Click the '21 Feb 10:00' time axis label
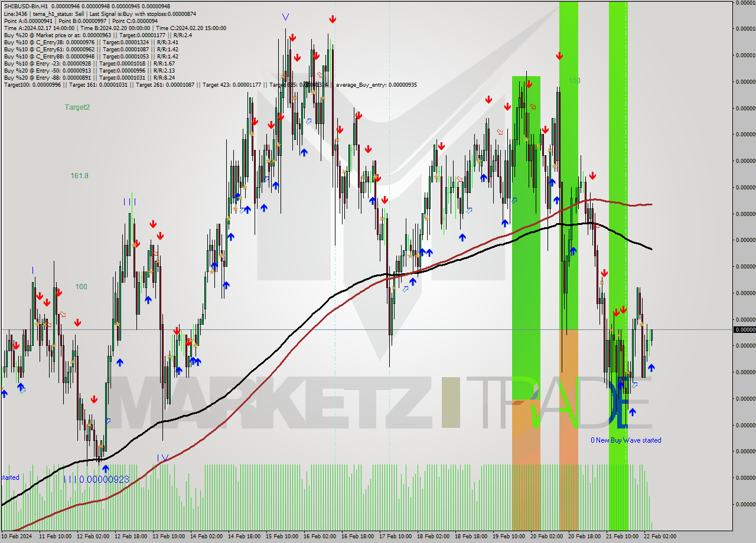This screenshot has width=756, height=543. pos(623,537)
